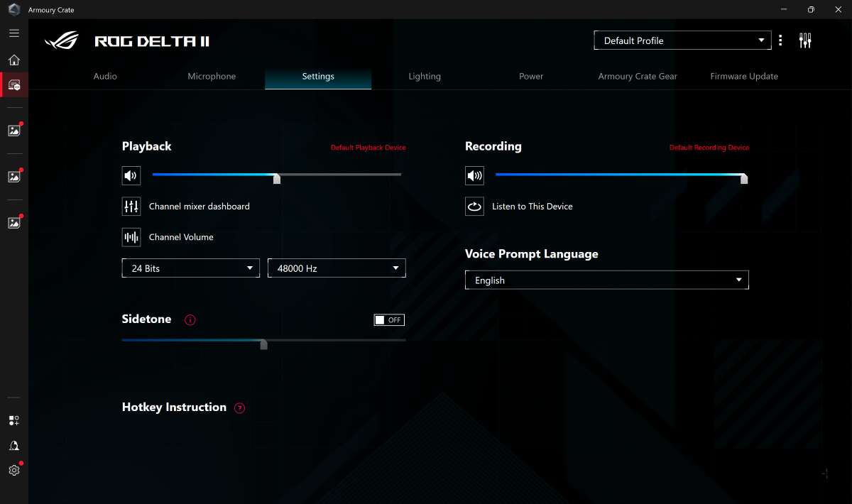Switch to the Microphone tab
Screen dimensions: 852x504
point(212,77)
